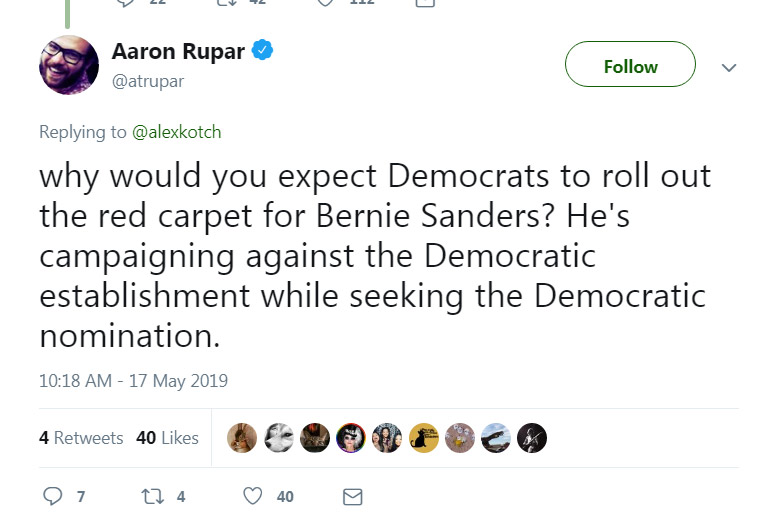Expand the tweet options chevron menu
The width and height of the screenshot is (774, 520).
[x=729, y=68]
